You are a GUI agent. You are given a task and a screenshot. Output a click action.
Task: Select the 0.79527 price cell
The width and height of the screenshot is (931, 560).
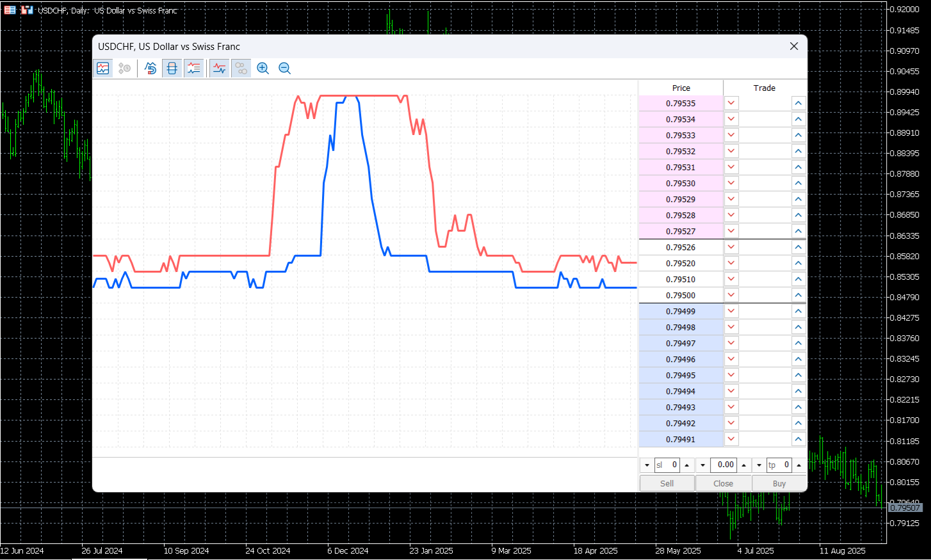pos(681,231)
